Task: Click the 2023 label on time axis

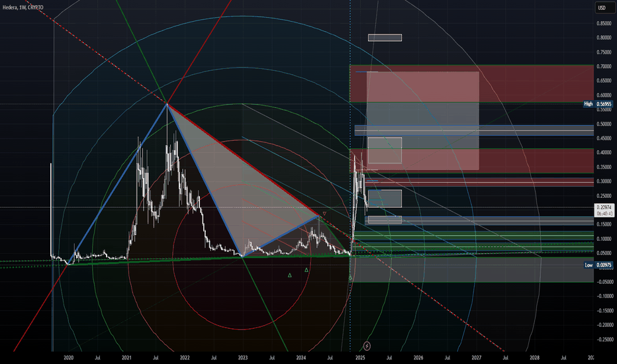Action: 243,357
